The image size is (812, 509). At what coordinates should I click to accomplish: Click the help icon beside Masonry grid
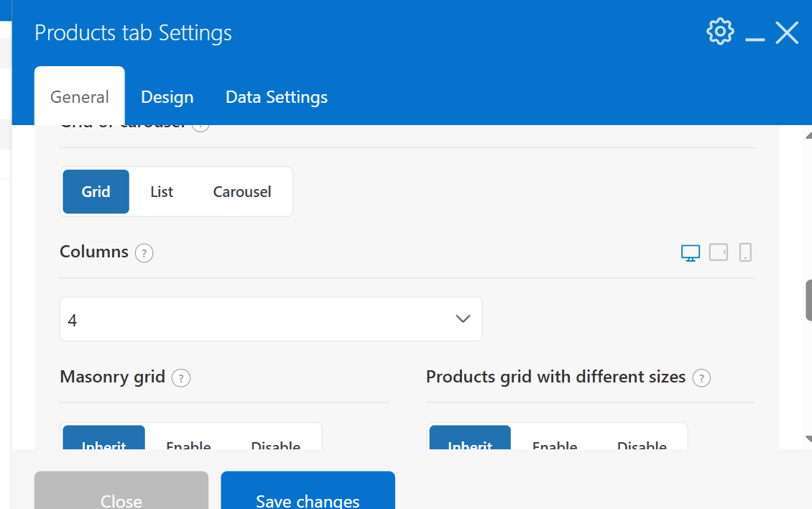181,378
